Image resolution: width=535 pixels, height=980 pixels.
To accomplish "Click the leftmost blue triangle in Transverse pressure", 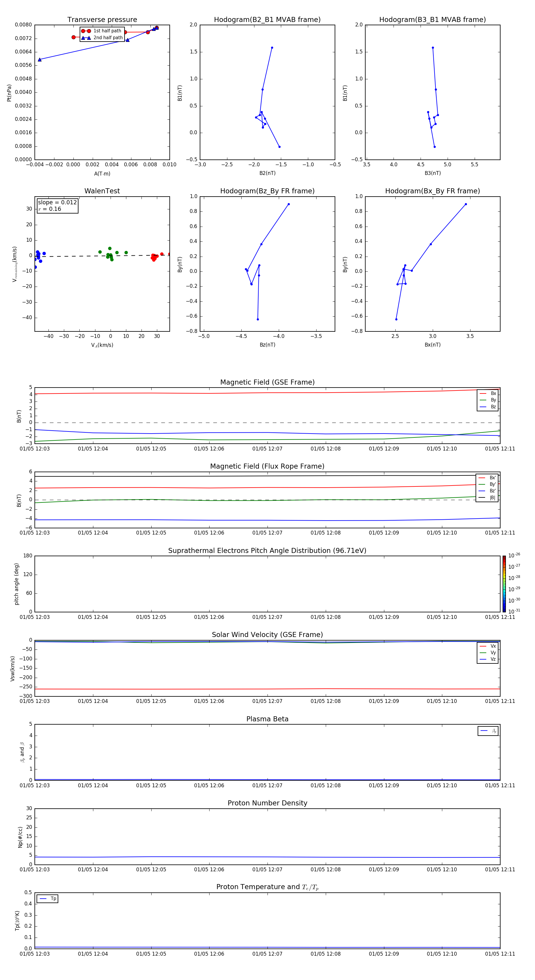I will [x=40, y=60].
